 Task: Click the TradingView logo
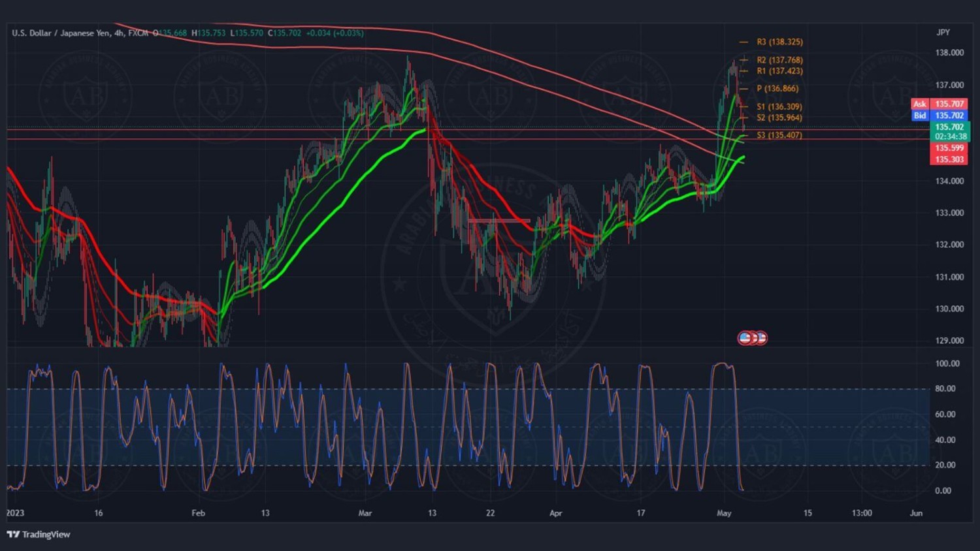(39, 534)
